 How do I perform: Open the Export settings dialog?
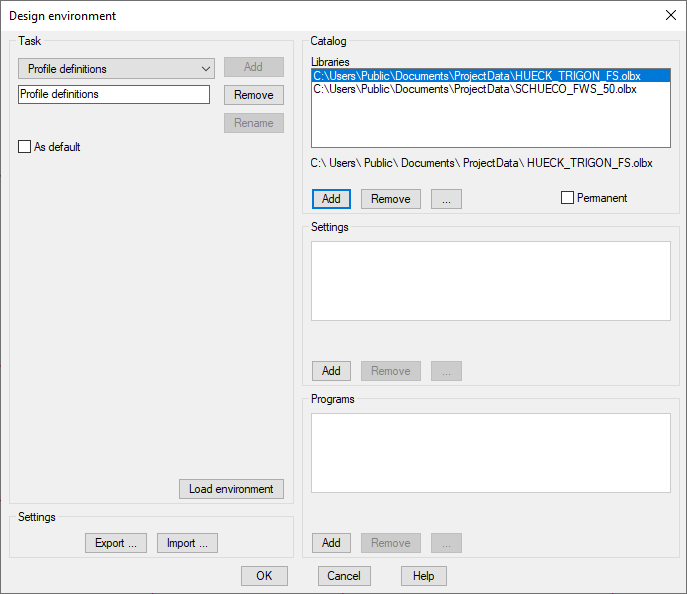pos(116,543)
